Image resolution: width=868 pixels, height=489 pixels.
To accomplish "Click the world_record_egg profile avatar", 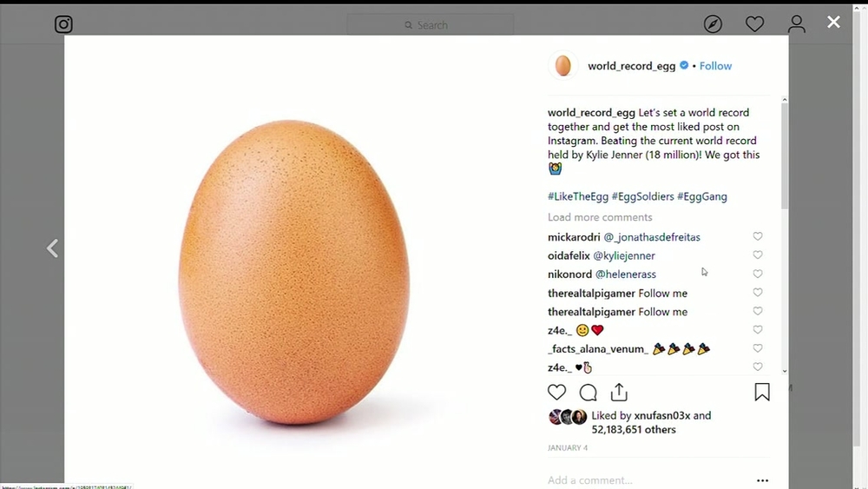I will (563, 66).
